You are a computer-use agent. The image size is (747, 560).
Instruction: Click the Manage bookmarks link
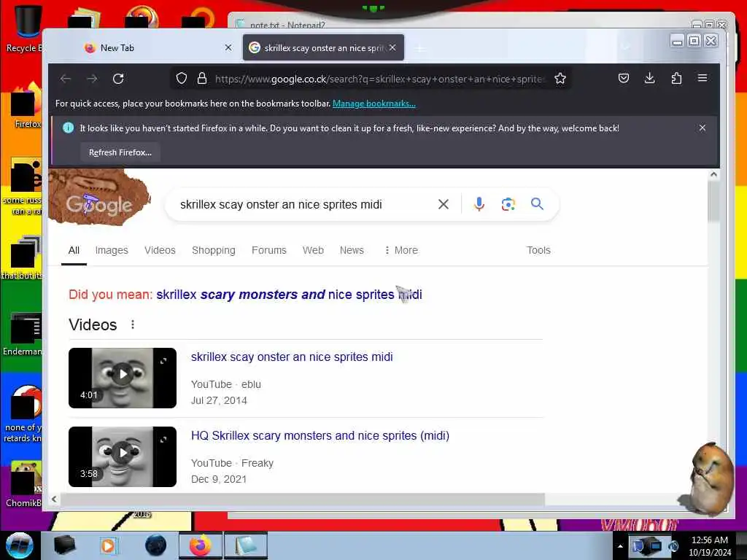pos(374,104)
